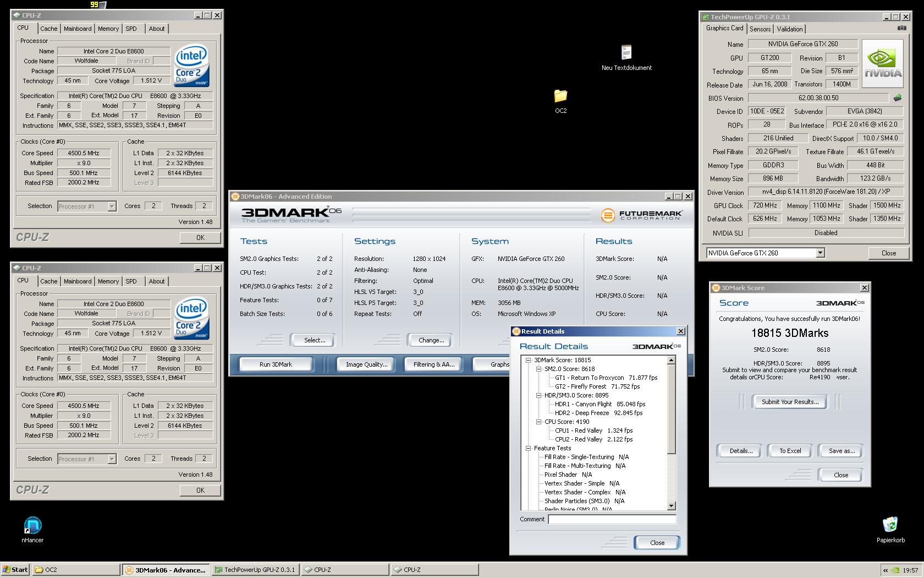
Task: Switch to OC2 folder taskbar item
Action: [76, 570]
